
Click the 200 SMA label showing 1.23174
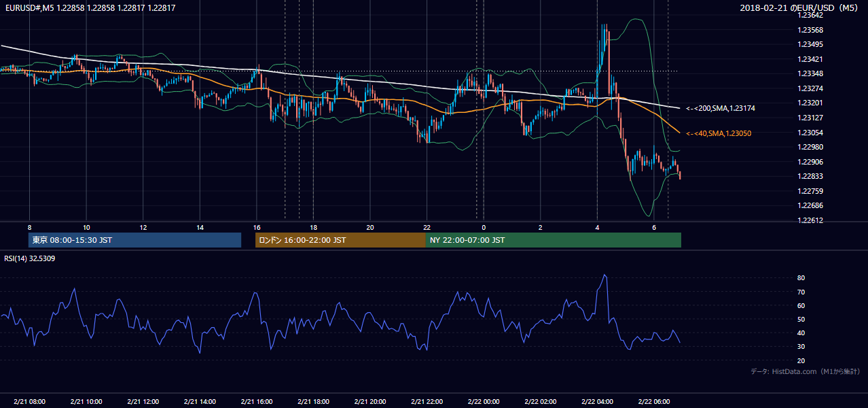[720, 108]
